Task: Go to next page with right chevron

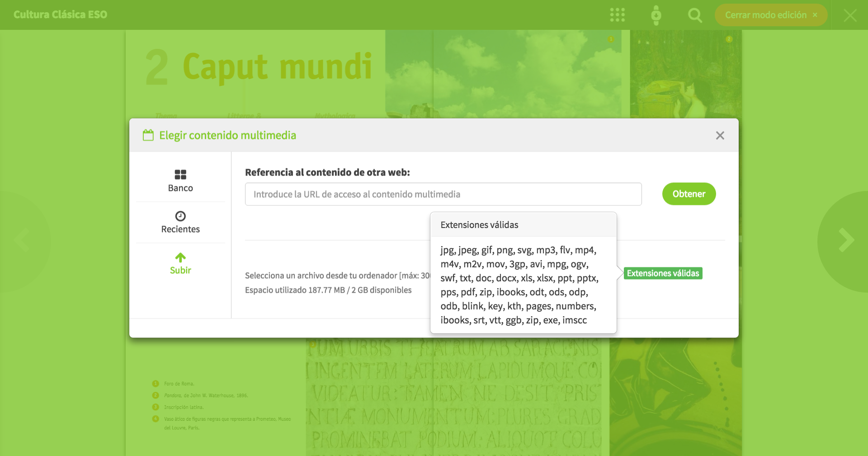Action: (x=845, y=240)
